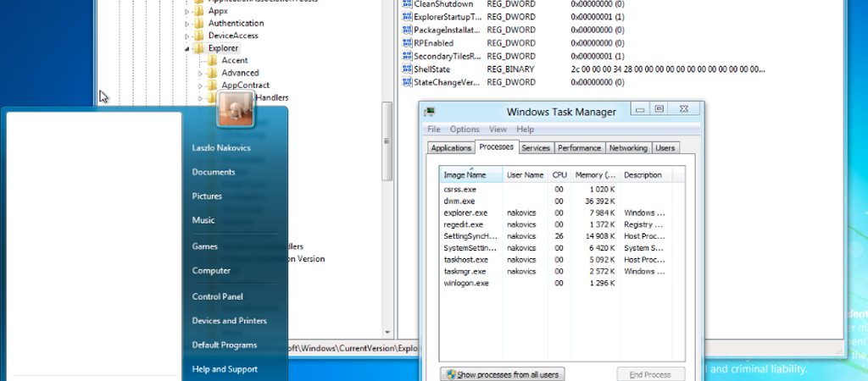Click the ExplorerStartupT... DWORD value icon
This screenshot has height=381, width=868.
[408, 17]
